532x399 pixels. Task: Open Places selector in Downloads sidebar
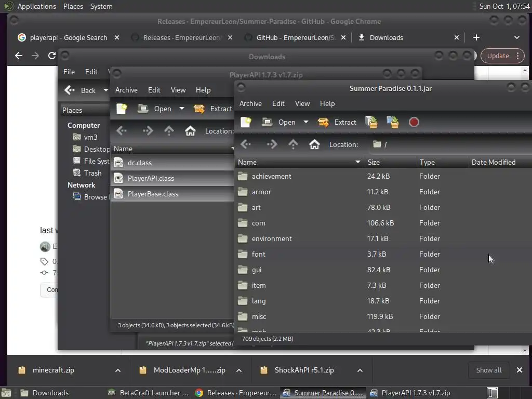(85, 110)
